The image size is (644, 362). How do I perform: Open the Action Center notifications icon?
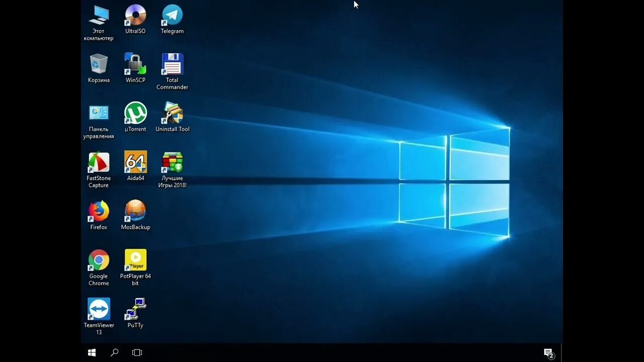[548, 353]
